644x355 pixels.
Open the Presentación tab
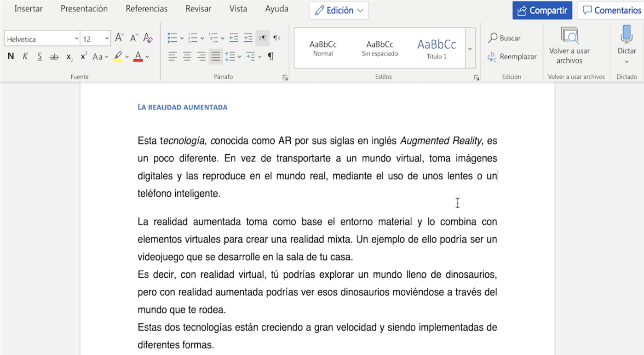(84, 9)
